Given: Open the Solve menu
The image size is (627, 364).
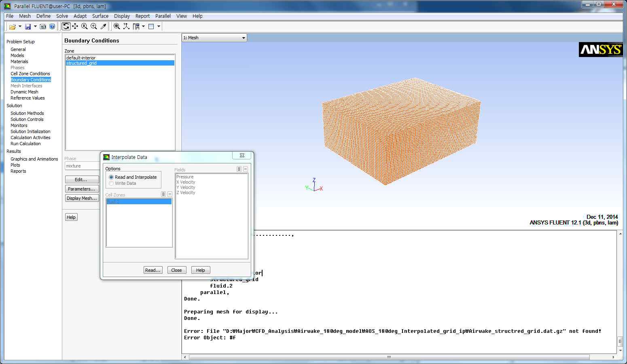Looking at the screenshot, I should tap(62, 16).
